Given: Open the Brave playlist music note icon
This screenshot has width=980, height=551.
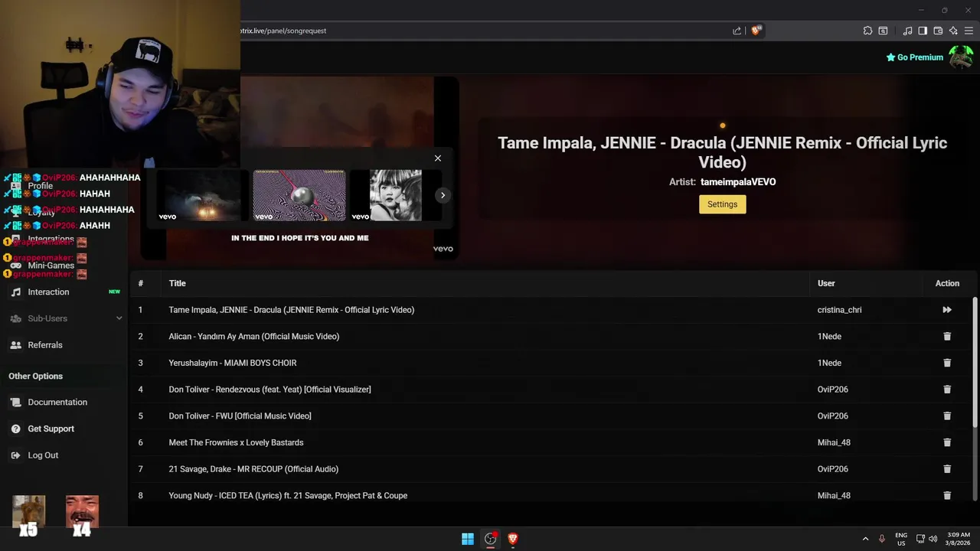Looking at the screenshot, I should [907, 31].
